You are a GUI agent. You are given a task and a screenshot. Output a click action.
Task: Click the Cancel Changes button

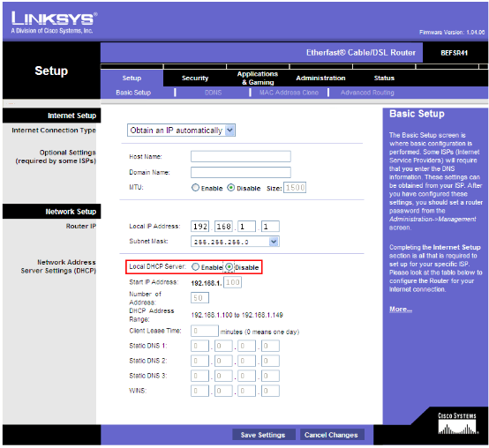click(332, 435)
